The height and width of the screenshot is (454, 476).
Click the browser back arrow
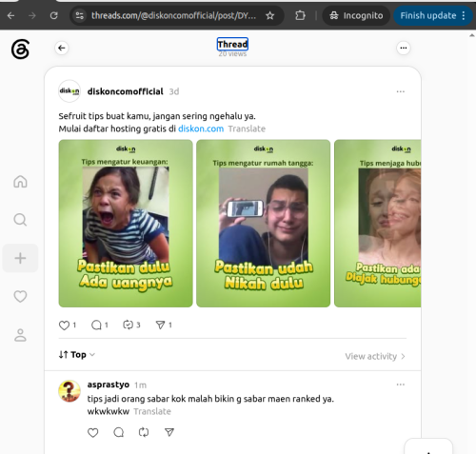[x=10, y=15]
